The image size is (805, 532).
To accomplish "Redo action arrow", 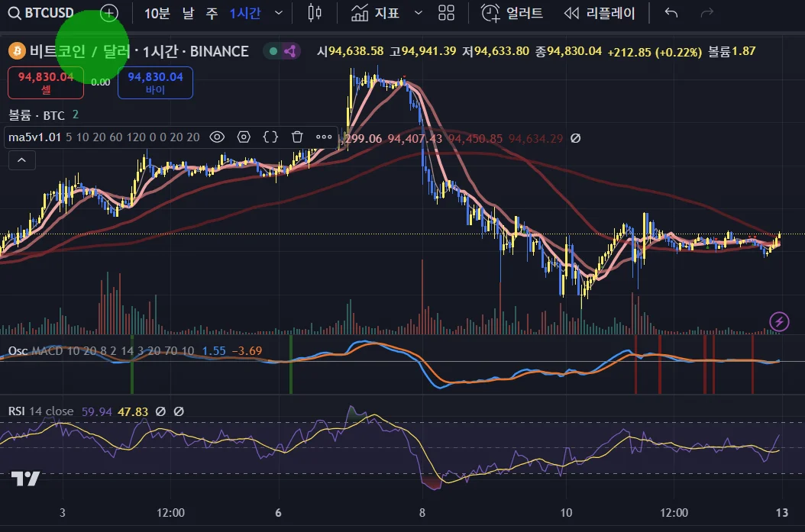I will click(707, 13).
